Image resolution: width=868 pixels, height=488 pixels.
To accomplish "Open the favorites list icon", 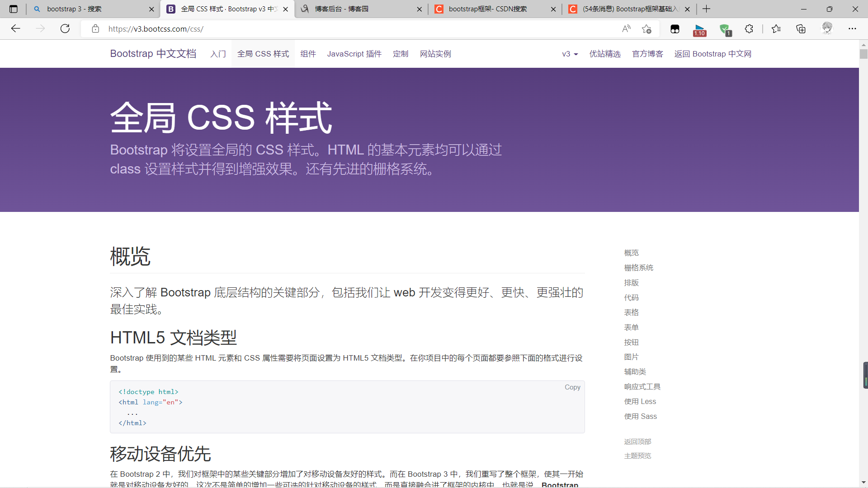I will tap(776, 29).
